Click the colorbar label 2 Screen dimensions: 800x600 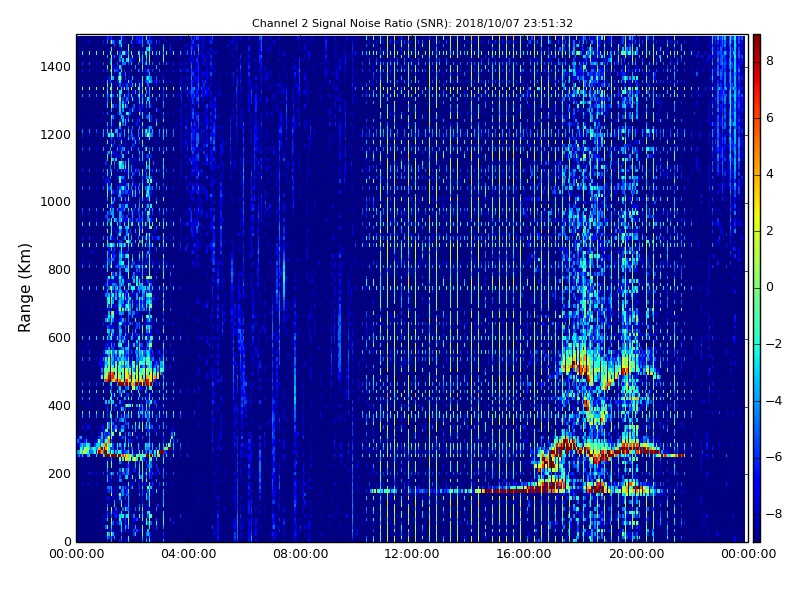pos(770,231)
